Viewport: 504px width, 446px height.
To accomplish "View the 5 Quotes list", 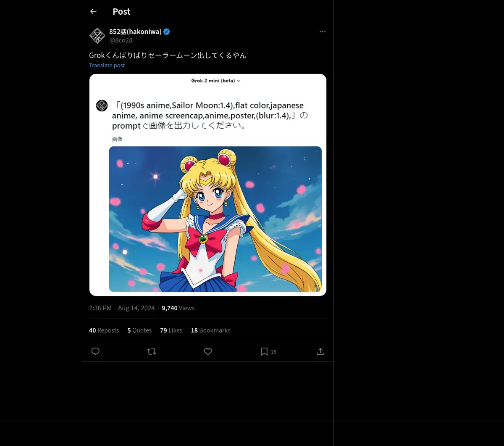I will point(139,330).
